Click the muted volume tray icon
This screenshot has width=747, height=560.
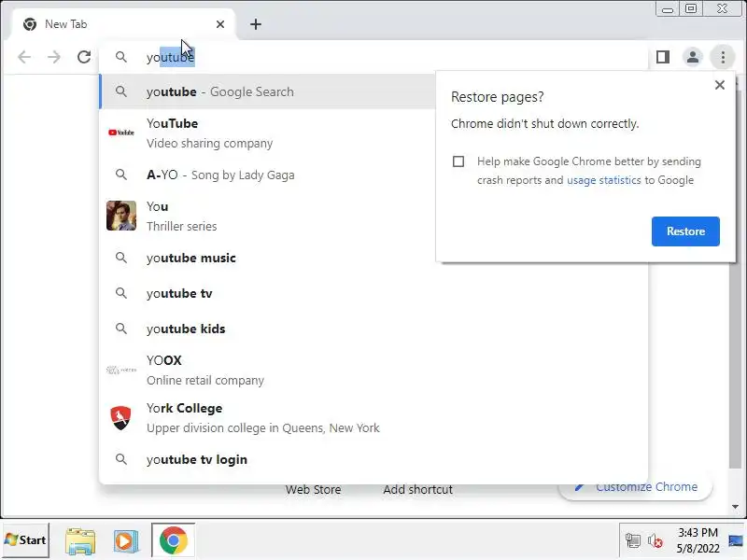[655, 541]
